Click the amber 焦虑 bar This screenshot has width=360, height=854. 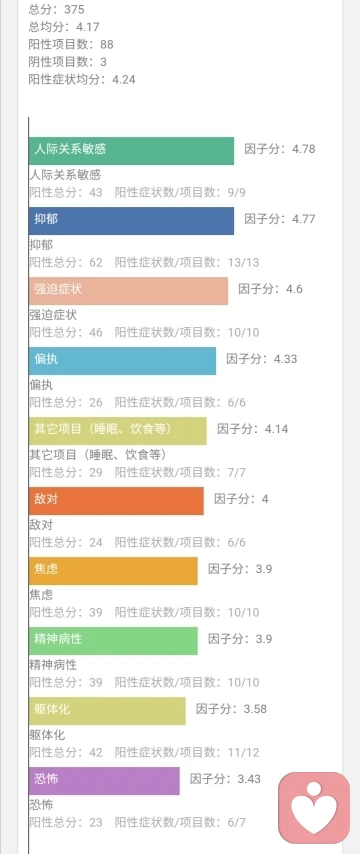click(x=113, y=571)
